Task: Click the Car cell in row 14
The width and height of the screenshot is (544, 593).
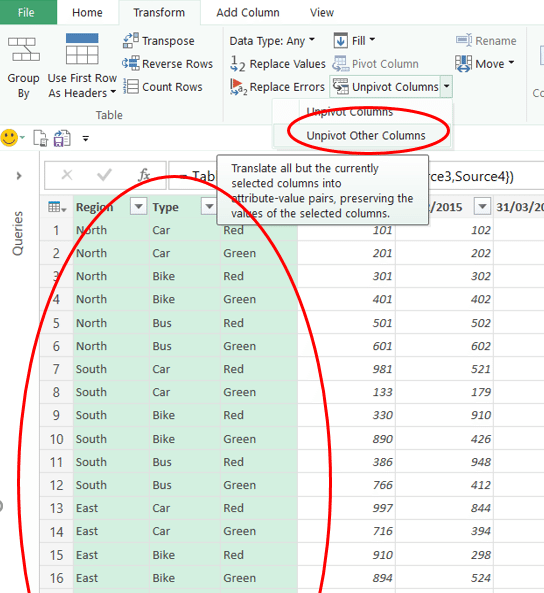Action: [x=185, y=531]
